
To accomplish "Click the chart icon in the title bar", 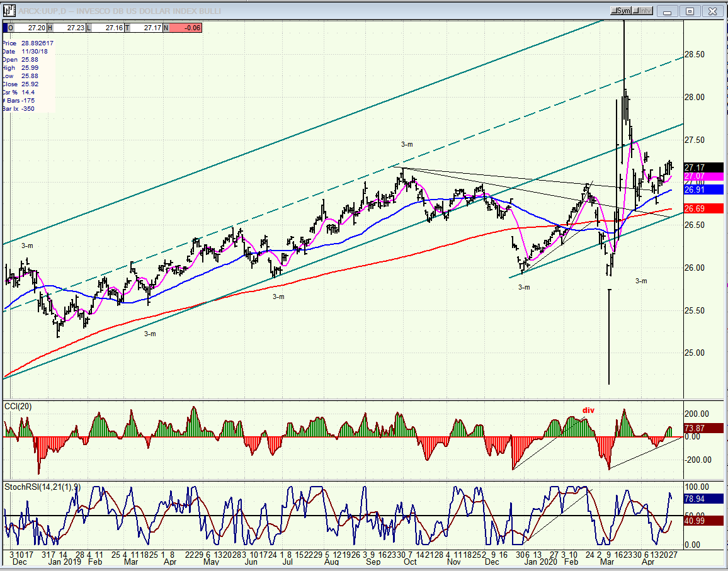I will pyautogui.click(x=9, y=11).
